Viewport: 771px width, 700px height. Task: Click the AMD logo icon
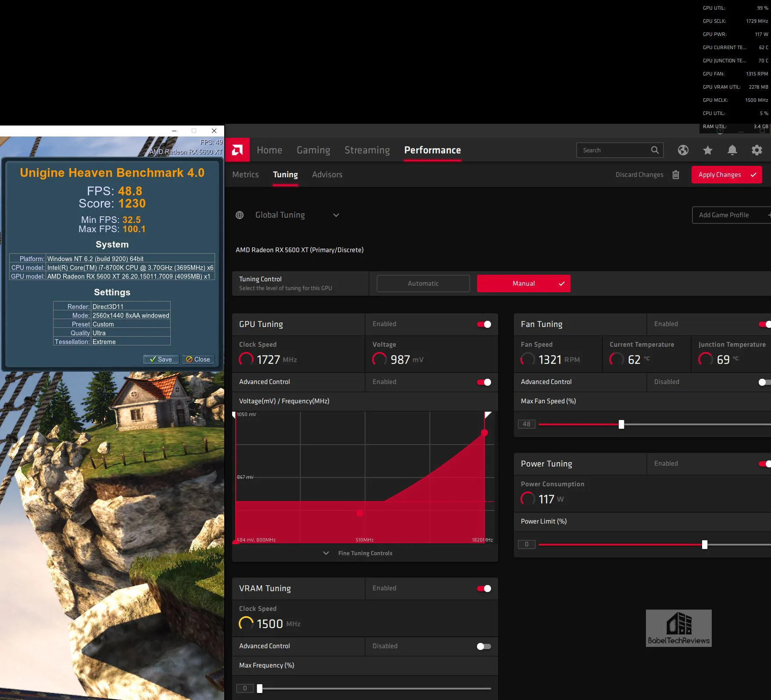click(237, 150)
